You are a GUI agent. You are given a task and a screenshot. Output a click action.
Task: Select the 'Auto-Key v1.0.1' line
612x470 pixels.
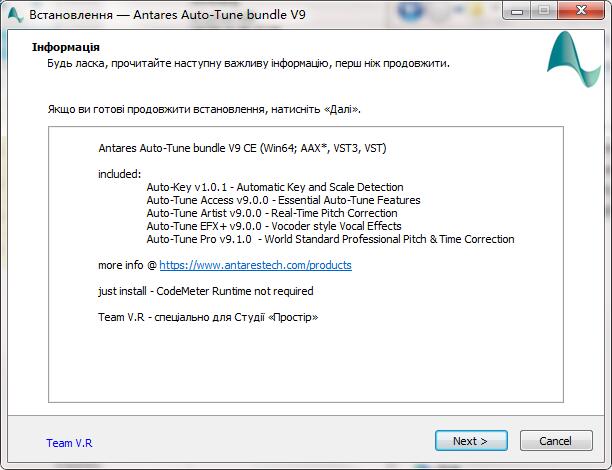pyautogui.click(x=275, y=187)
